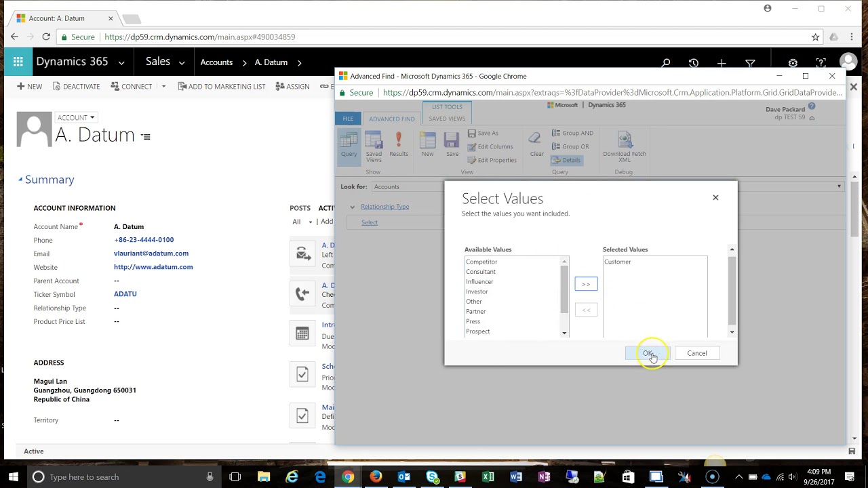
Task: Open Dynamics 365 app launcher waffle
Action: coord(17,62)
